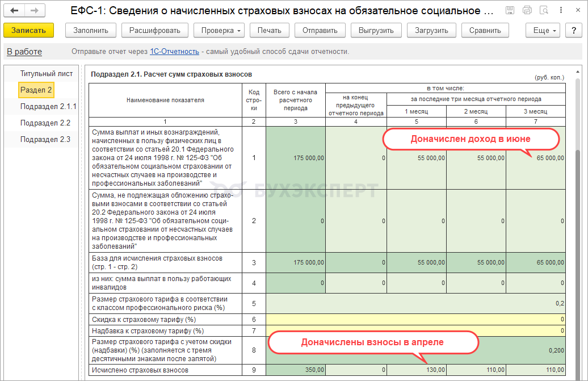Image resolution: width=588 pixels, height=381 pixels.
Task: Select Раздел 2 in the section list
Action: 36,90
